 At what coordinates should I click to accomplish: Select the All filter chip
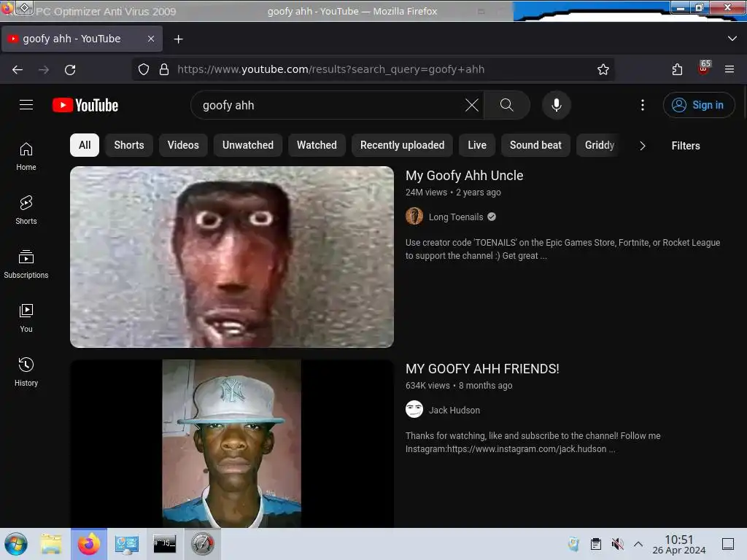point(85,145)
